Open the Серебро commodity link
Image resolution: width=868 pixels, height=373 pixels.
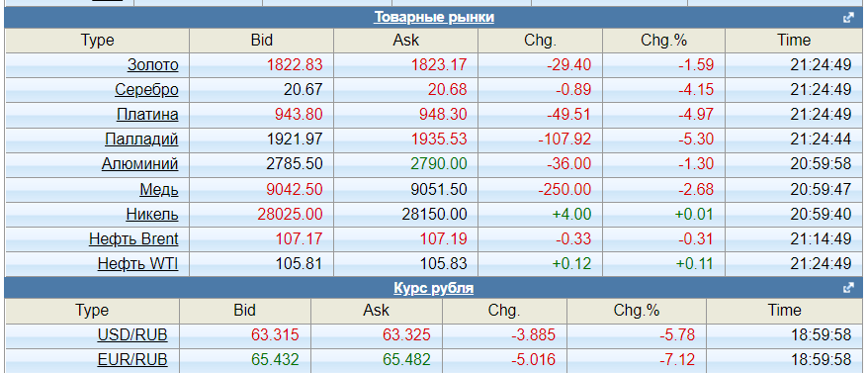146,90
